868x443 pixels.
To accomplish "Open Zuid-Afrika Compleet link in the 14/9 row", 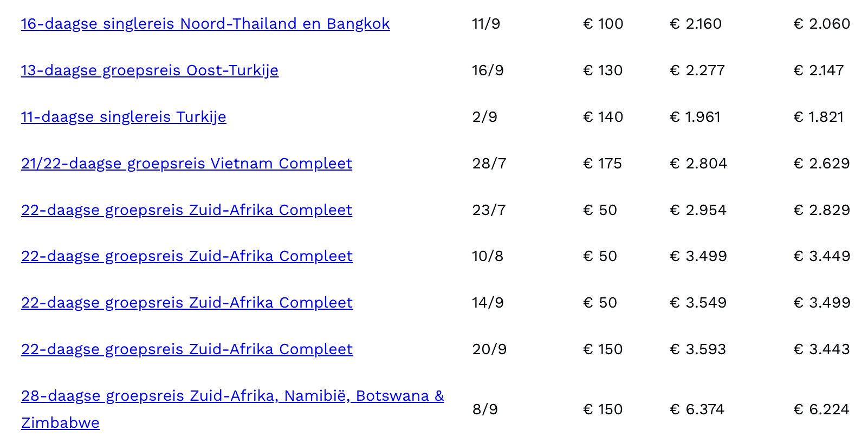I will pos(187,303).
